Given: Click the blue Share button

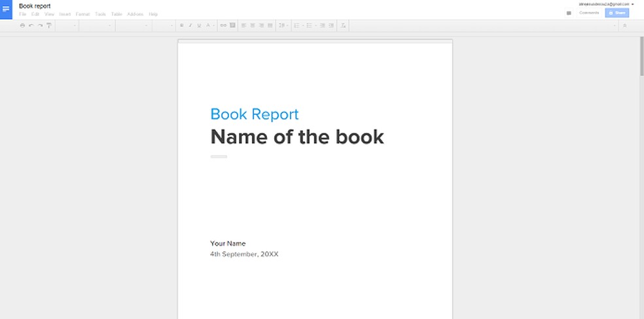Looking at the screenshot, I should point(617,12).
